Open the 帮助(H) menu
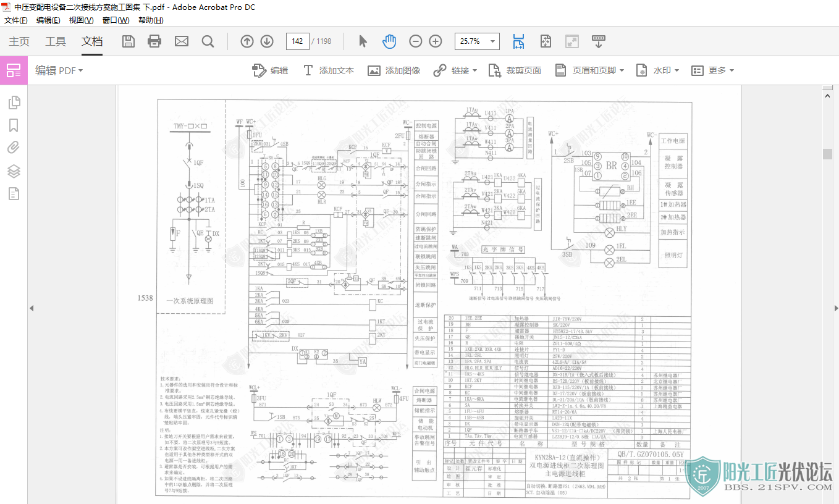Screen dimensions: 839x504 pos(151,20)
